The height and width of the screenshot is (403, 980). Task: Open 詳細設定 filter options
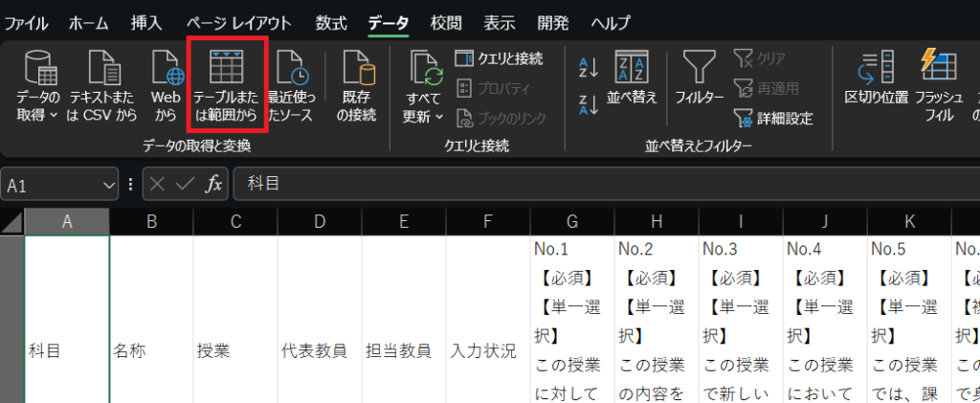(x=773, y=119)
